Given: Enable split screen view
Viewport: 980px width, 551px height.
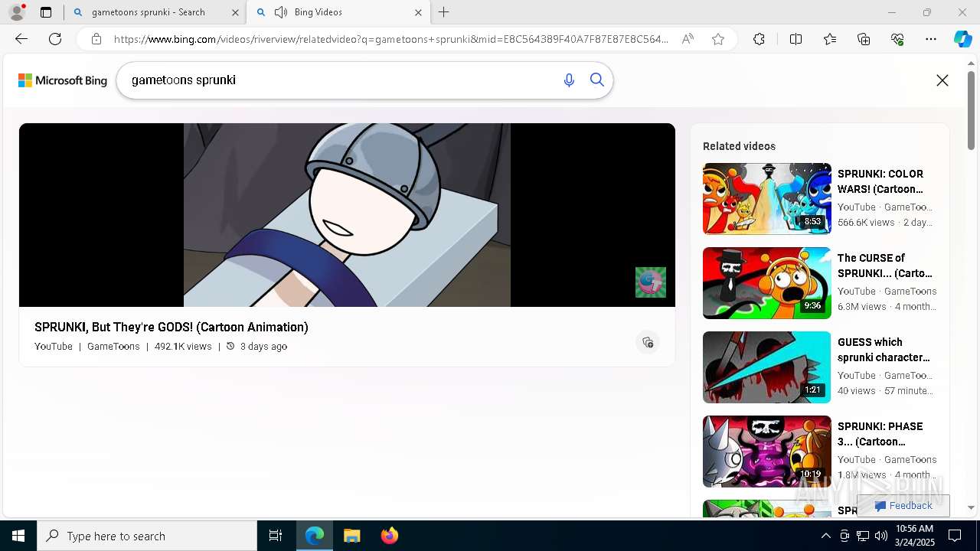Looking at the screenshot, I should point(795,39).
